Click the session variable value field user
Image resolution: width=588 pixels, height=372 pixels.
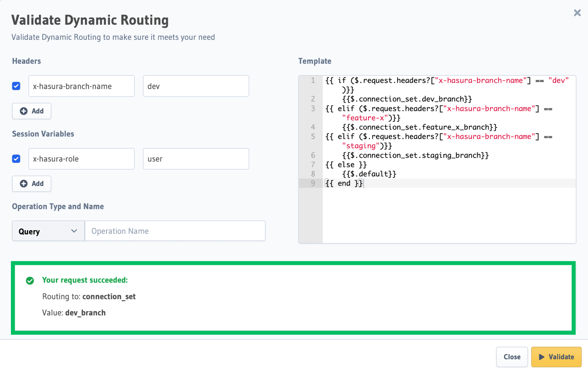(196, 159)
